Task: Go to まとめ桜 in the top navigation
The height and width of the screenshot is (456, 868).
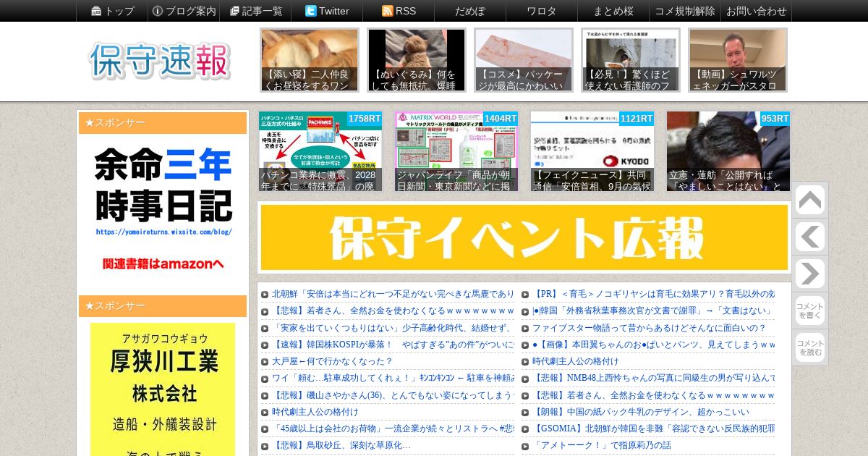Action: (613, 11)
